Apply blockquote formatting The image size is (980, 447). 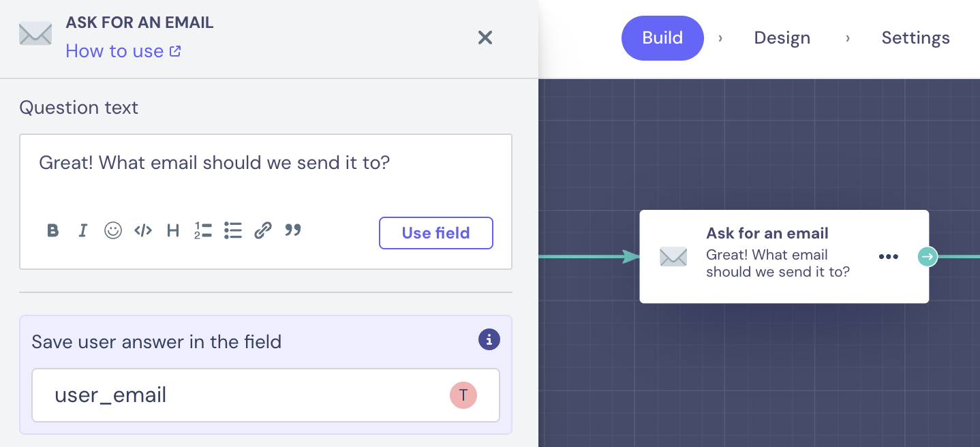click(293, 230)
